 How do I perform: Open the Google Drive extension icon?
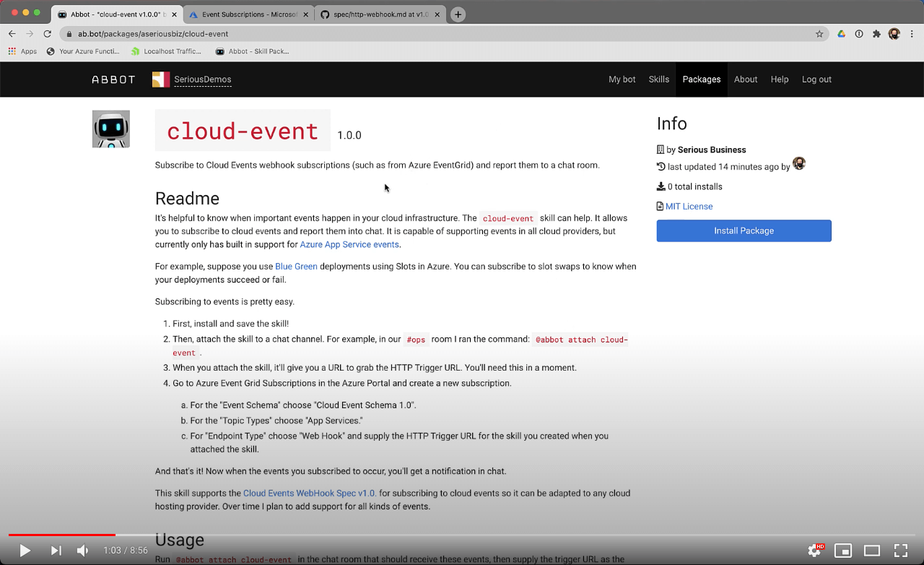click(841, 34)
